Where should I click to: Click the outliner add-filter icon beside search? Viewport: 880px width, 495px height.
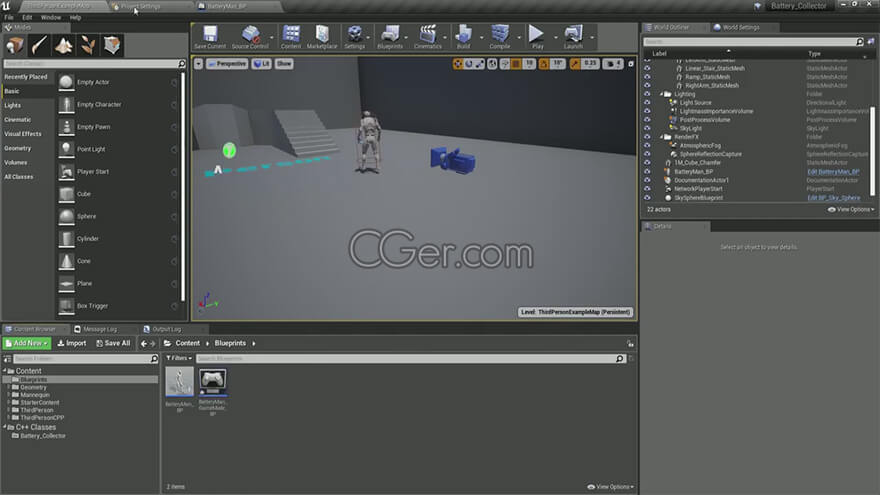coord(870,42)
